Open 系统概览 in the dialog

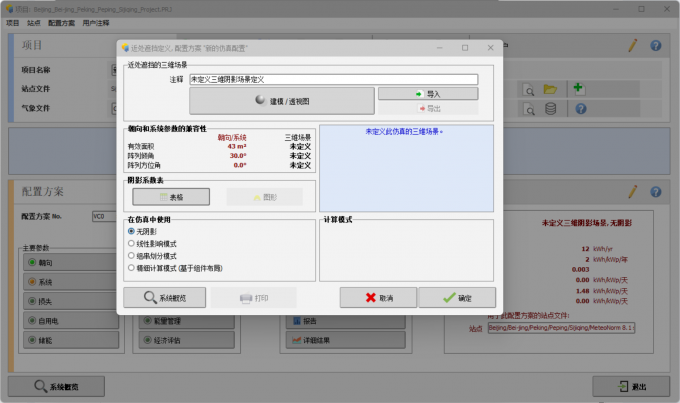(x=165, y=298)
